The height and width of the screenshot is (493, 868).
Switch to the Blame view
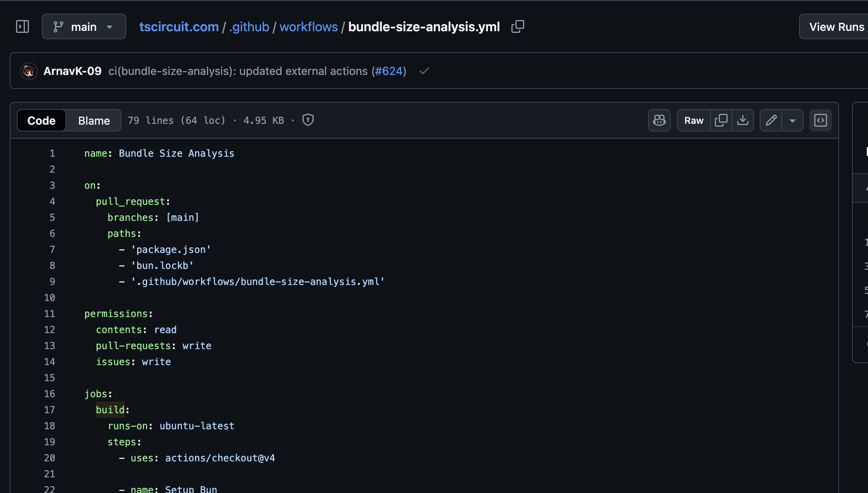tap(94, 121)
